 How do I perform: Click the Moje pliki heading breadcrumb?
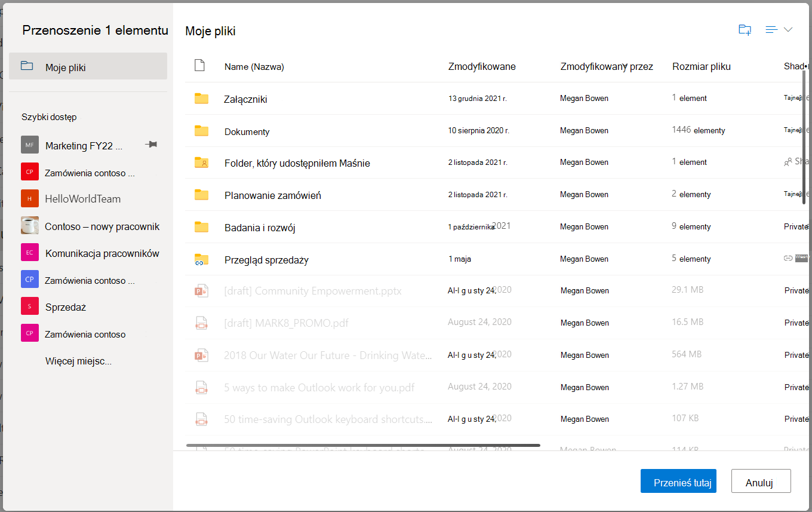pyautogui.click(x=210, y=31)
